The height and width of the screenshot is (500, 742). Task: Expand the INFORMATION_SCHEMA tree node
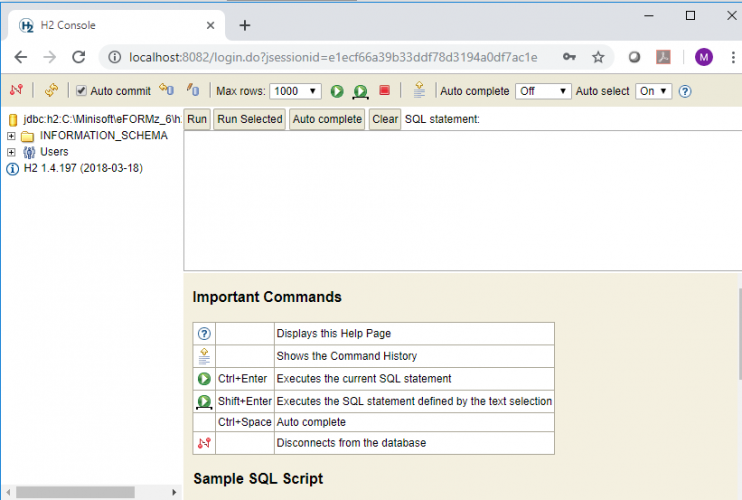(x=11, y=136)
